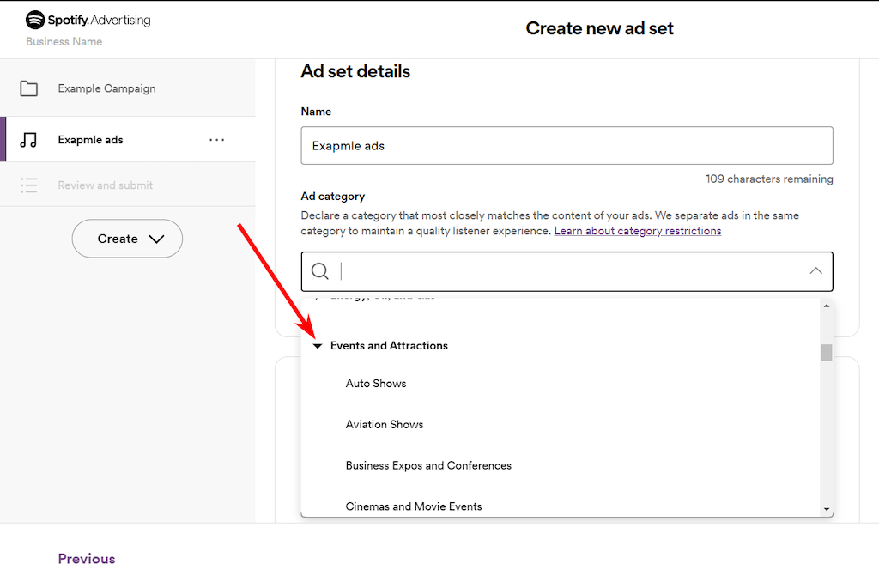Choose Business Expos and Conferences category
Image resolution: width=879 pixels, height=588 pixels.
[x=428, y=465]
